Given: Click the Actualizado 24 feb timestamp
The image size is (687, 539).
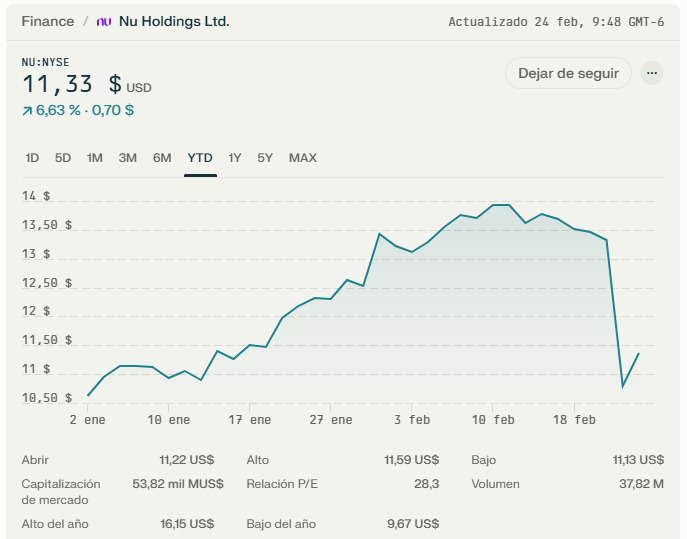Looking at the screenshot, I should pyautogui.click(x=556, y=22).
